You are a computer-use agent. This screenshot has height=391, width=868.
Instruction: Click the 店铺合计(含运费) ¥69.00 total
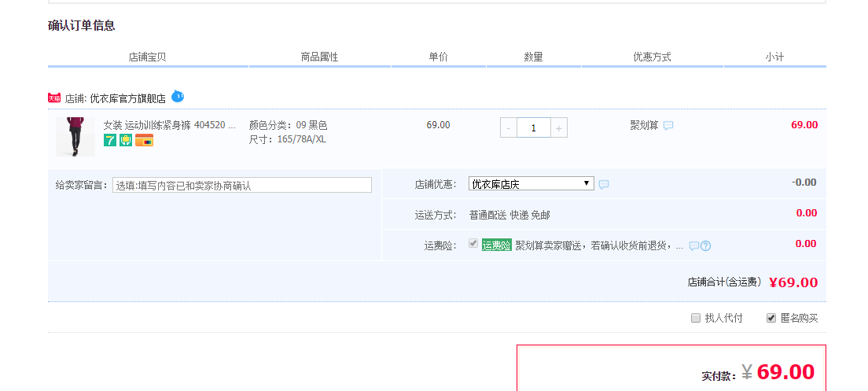753,282
